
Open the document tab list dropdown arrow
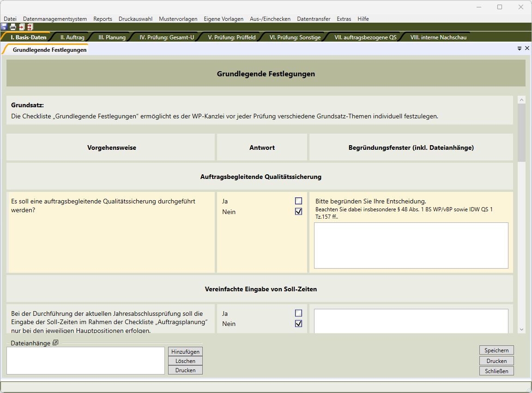[520, 49]
